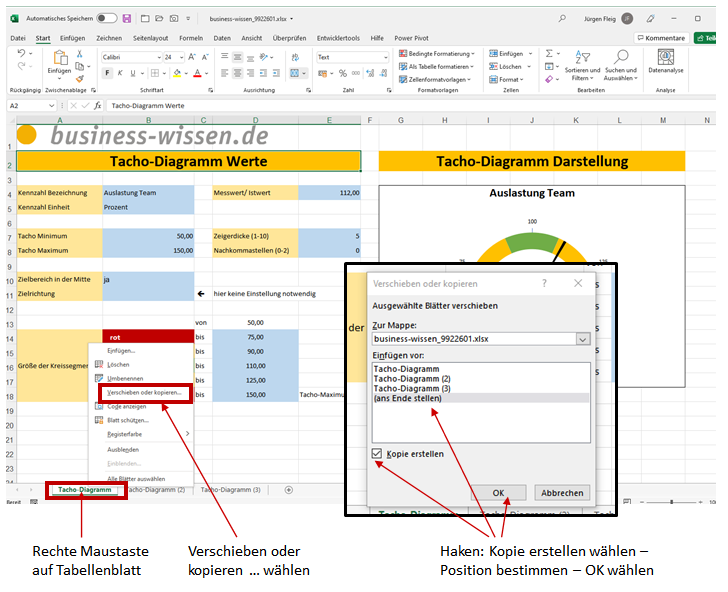Decrease font size with smaller A
The image size is (728, 592).
(205, 57)
